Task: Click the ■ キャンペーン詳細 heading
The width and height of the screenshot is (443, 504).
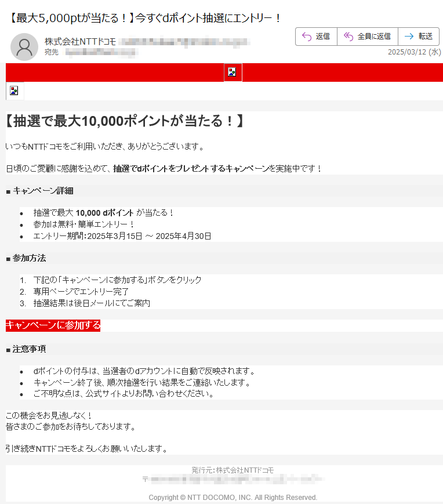Action: click(x=40, y=191)
